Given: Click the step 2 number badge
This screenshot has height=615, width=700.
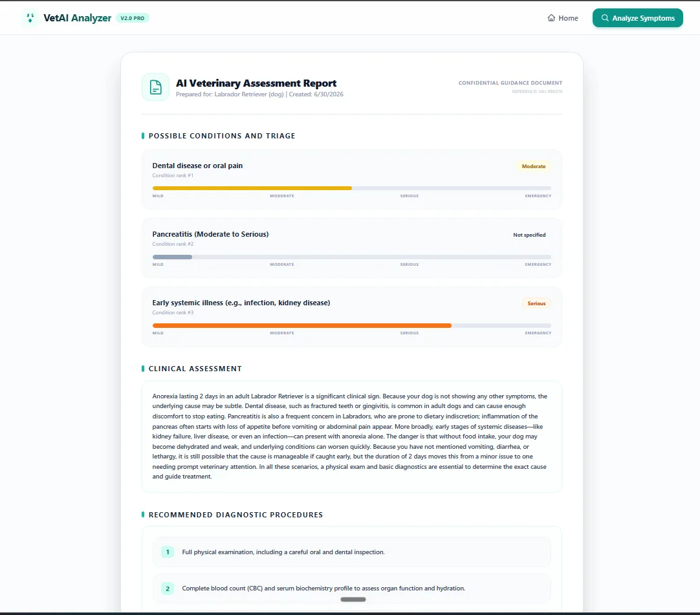Looking at the screenshot, I should [168, 588].
